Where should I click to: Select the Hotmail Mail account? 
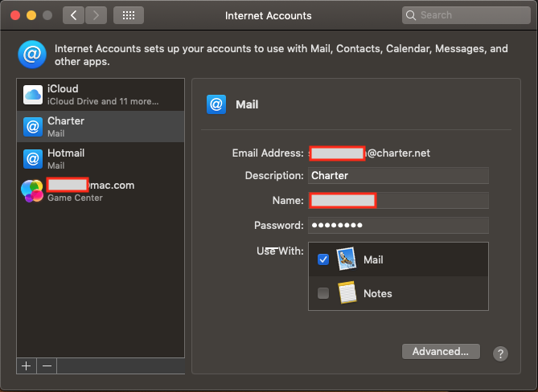[x=101, y=159]
